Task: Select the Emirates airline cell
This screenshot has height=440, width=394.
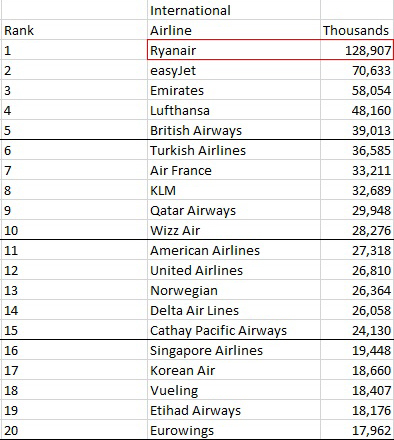Action: pyautogui.click(x=234, y=90)
